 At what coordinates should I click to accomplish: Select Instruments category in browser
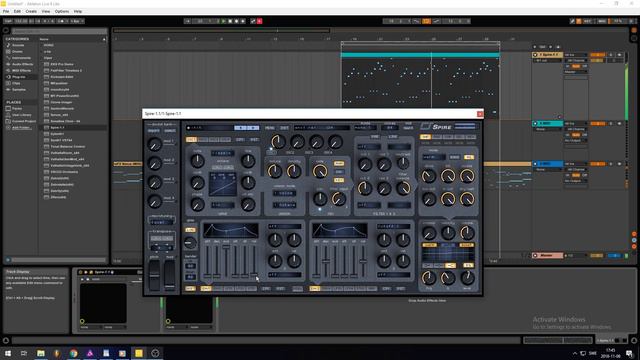tap(21, 58)
